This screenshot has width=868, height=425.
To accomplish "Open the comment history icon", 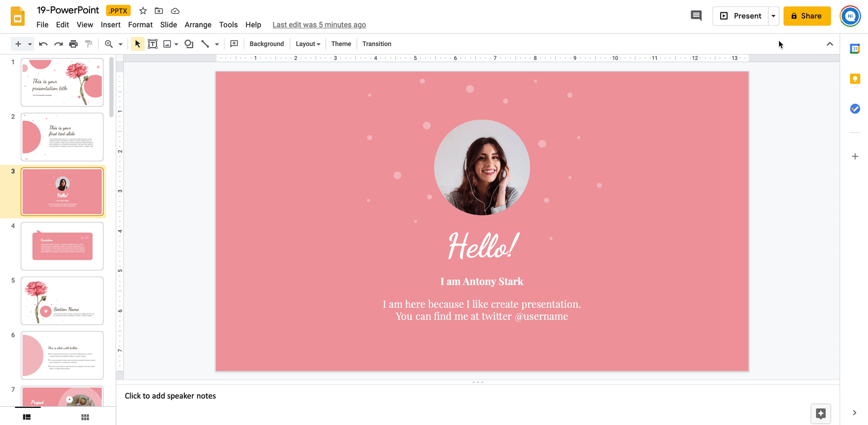I will pos(696,16).
